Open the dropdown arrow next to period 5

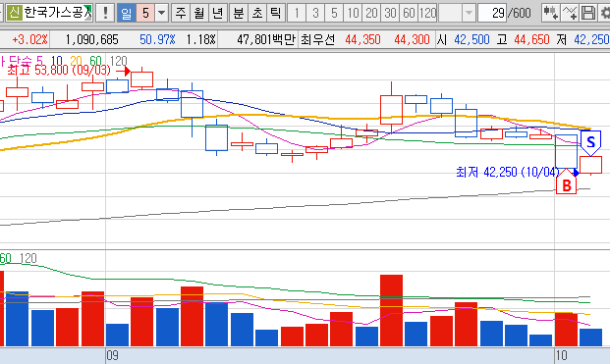tap(161, 13)
